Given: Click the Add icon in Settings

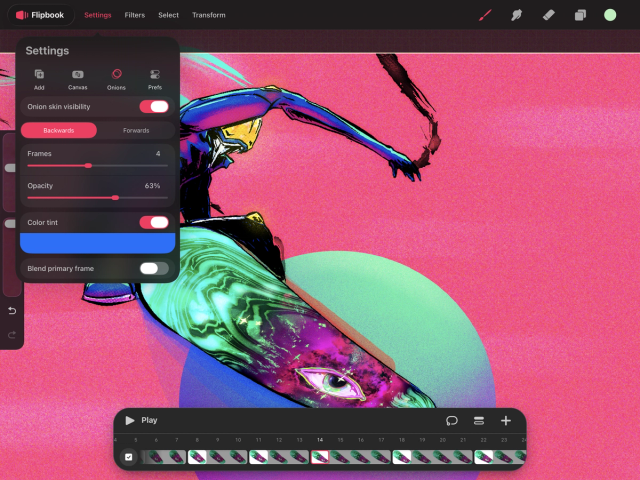Looking at the screenshot, I should 39,79.
